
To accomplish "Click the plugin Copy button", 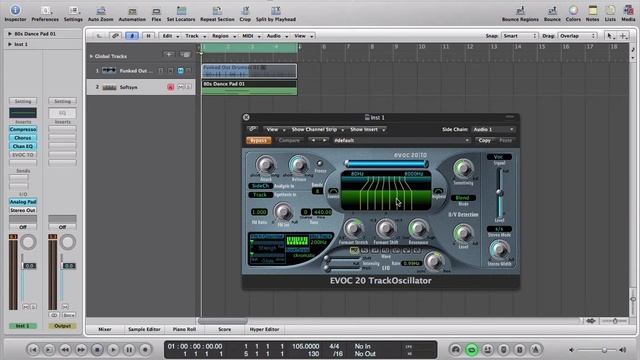I will (484, 140).
